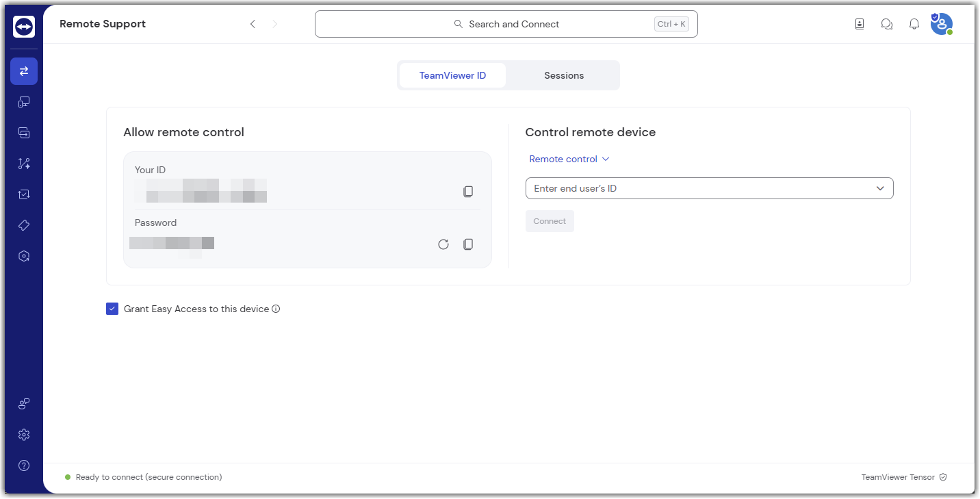This screenshot has height=499, width=980.
Task: Switch to the TeamViewer ID tab
Action: click(453, 75)
